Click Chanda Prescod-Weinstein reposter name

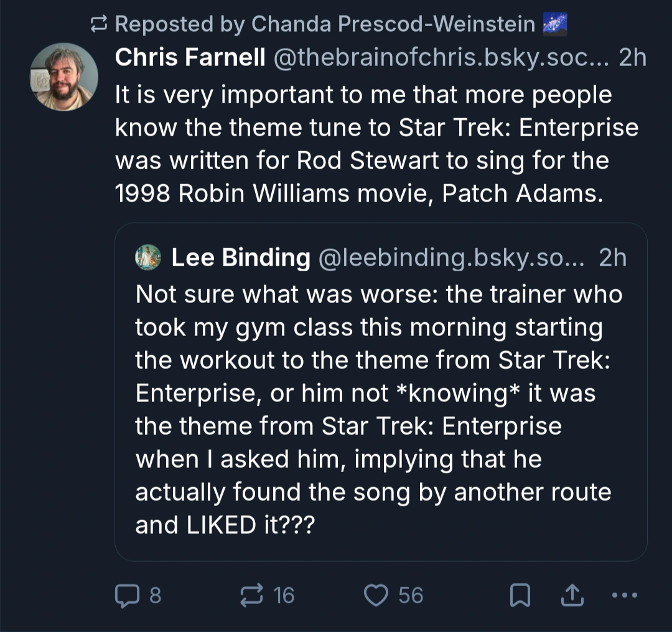coord(393,24)
